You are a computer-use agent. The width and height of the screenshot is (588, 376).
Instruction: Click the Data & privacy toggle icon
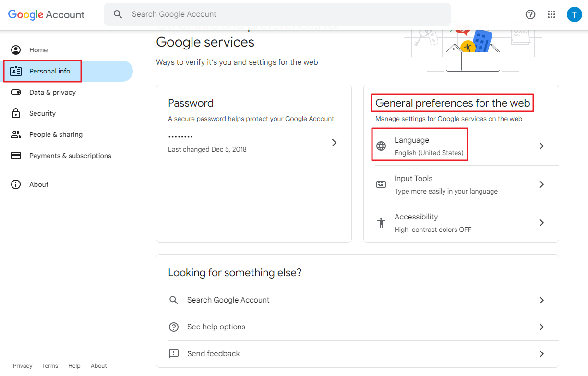click(x=16, y=92)
